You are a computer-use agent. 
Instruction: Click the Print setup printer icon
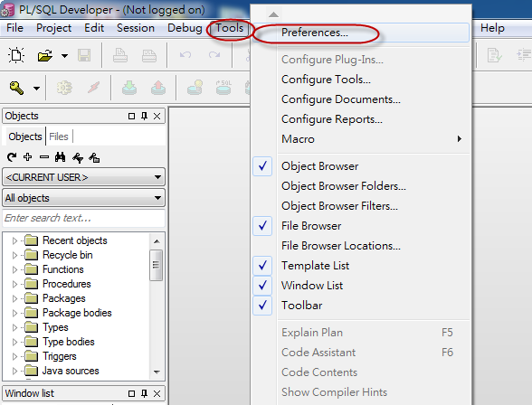(x=149, y=55)
